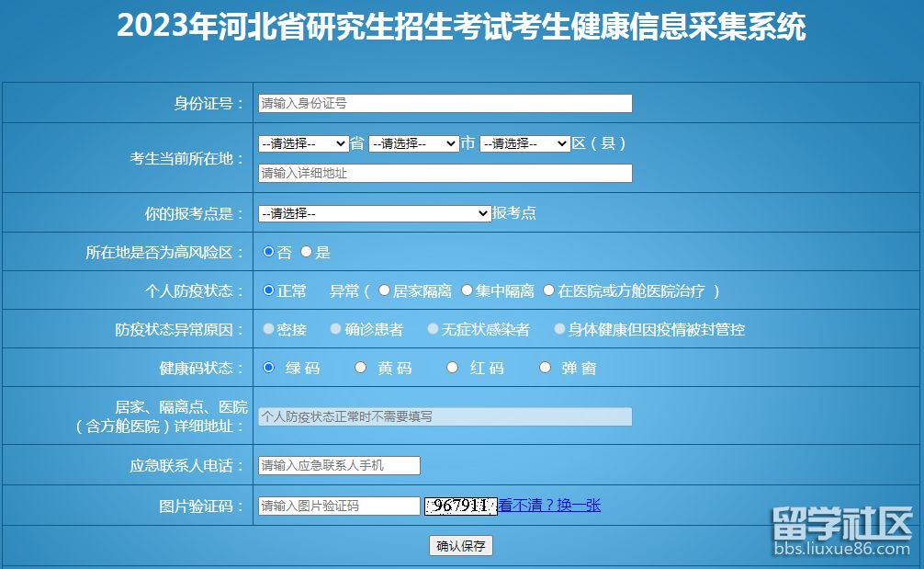
Task: Click the ID number input field
Action: [445, 103]
